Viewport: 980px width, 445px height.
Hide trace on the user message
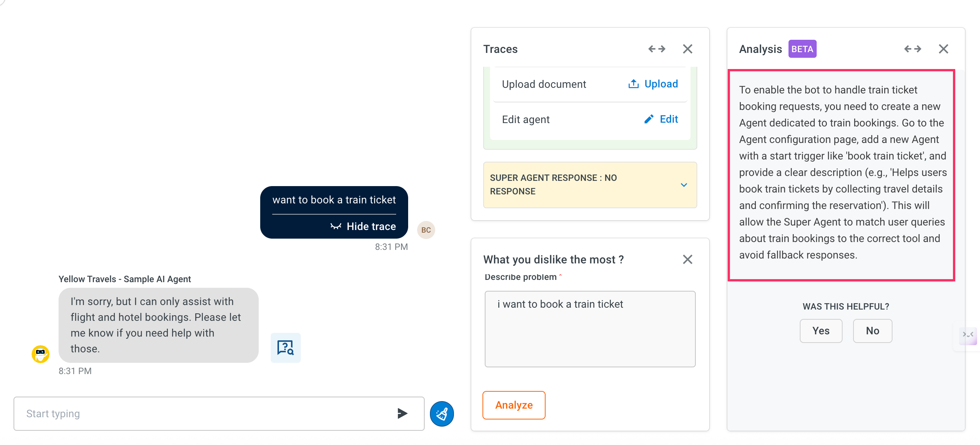click(363, 226)
